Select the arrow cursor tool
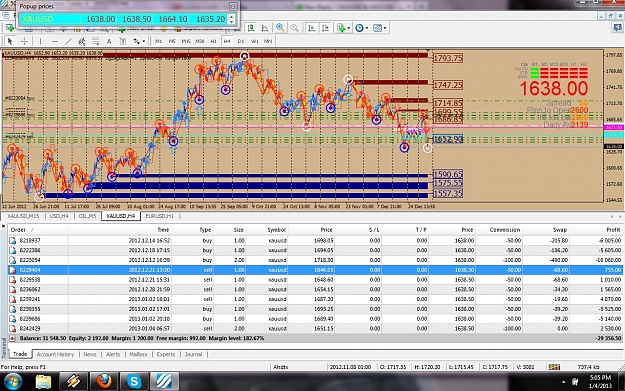The width and height of the screenshot is (625, 391). point(10,41)
